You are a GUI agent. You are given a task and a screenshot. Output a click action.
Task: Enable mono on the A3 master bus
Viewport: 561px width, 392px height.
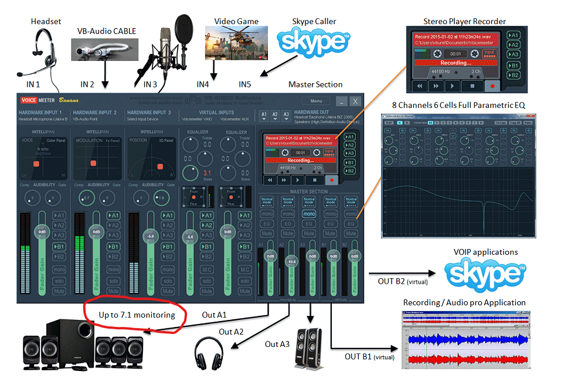(308, 214)
